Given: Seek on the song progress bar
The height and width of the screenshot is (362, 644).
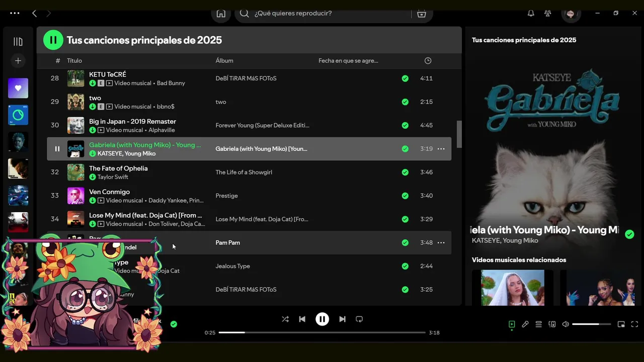Looking at the screenshot, I should 322,332.
